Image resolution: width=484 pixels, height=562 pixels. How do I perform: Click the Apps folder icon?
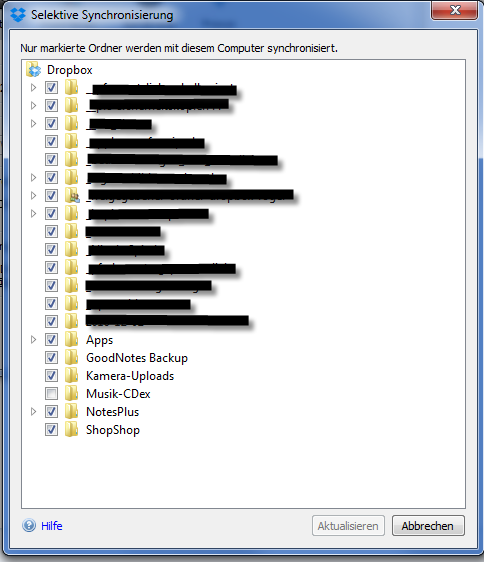pyautogui.click(x=71, y=339)
